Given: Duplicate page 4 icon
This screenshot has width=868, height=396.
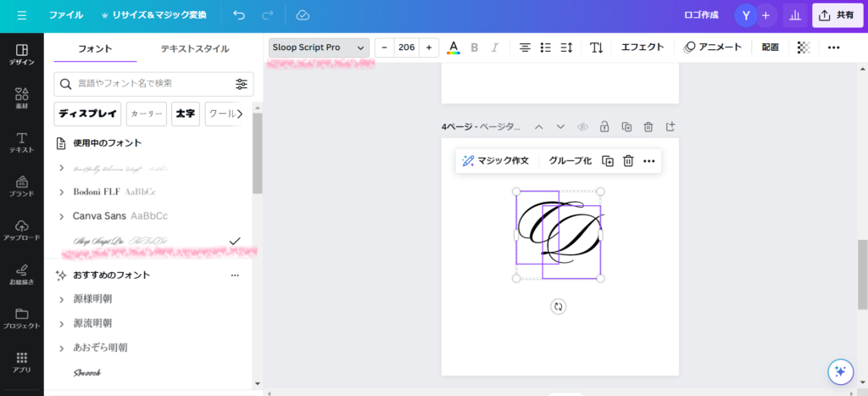Looking at the screenshot, I should pos(626,127).
